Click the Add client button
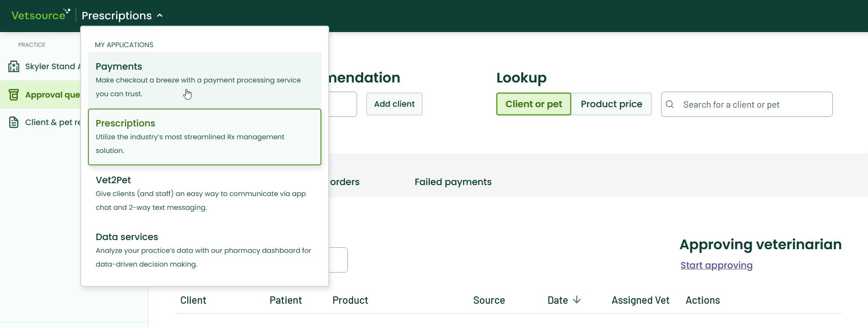868x328 pixels. (x=394, y=104)
